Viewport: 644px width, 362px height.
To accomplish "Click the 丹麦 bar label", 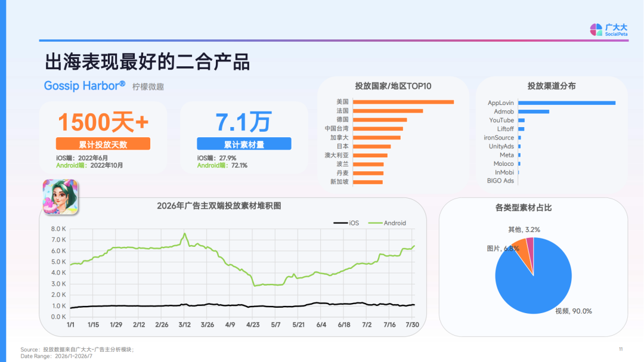I will pos(342,173).
